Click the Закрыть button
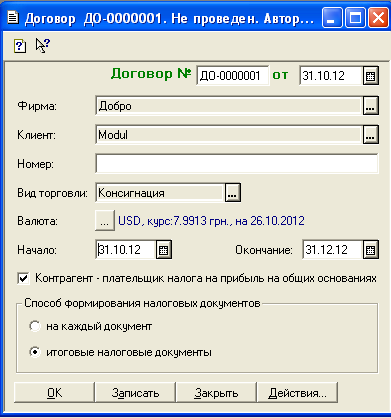 click(216, 393)
